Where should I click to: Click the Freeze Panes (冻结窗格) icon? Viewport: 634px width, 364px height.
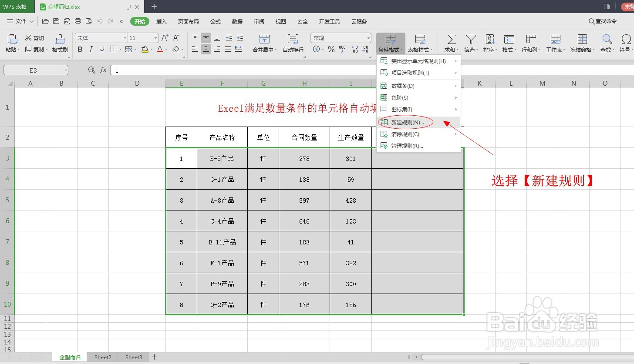pos(582,39)
